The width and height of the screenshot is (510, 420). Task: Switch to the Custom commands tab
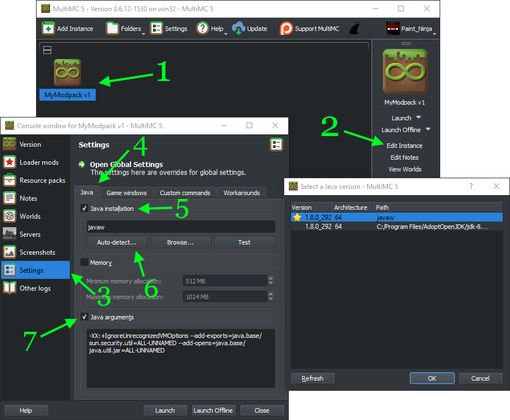185,193
